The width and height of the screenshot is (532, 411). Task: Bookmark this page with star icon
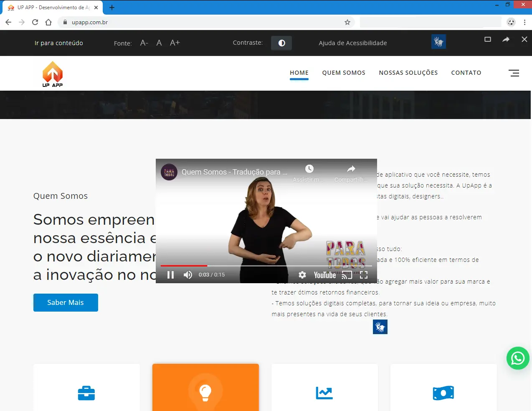347,22
